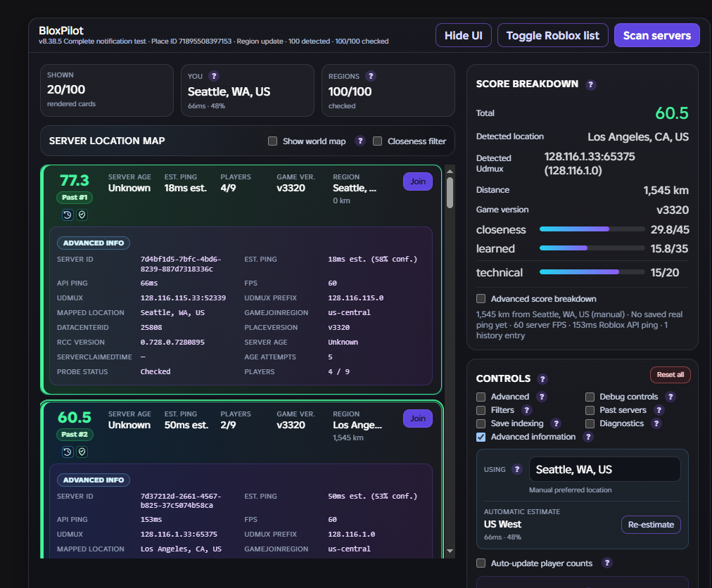
Task: Enable the Advanced controls checkbox
Action: 481,397
